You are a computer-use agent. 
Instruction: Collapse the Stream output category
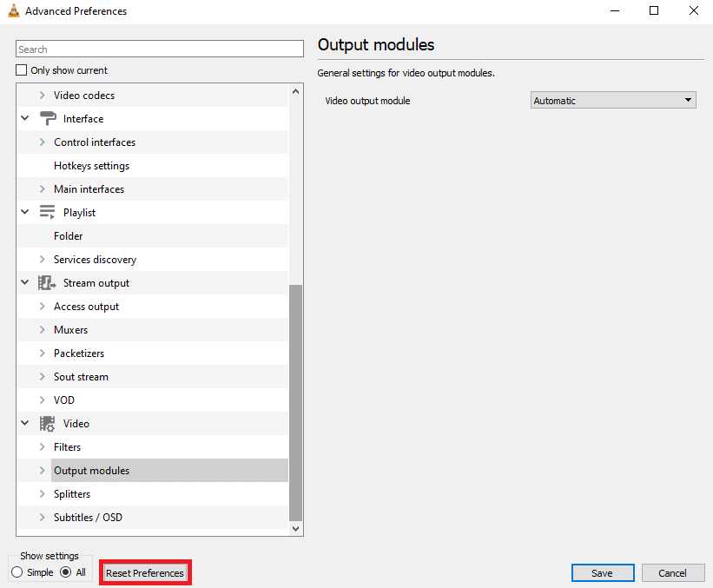[25, 282]
